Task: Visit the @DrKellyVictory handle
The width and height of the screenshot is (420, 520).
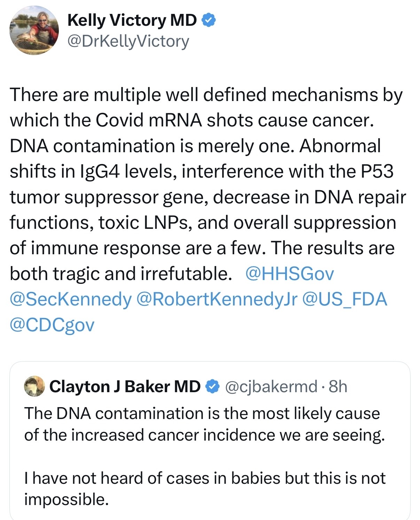Action: [x=128, y=41]
